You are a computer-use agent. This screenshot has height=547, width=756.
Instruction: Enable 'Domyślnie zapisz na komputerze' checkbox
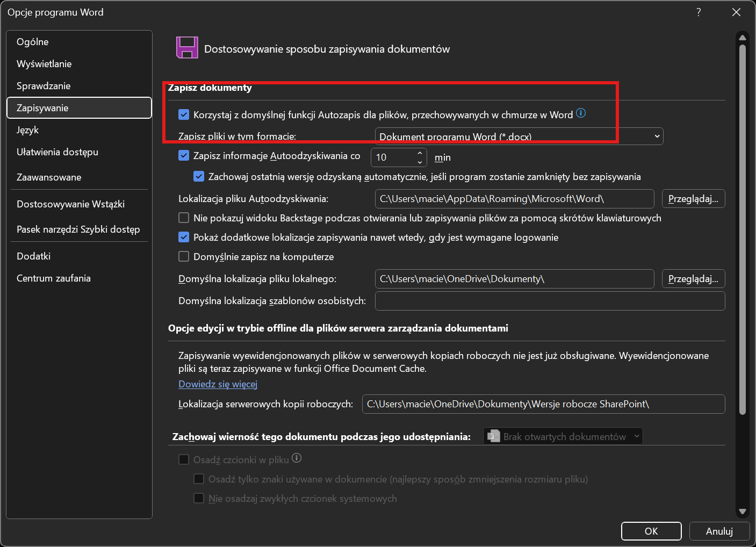(x=184, y=257)
